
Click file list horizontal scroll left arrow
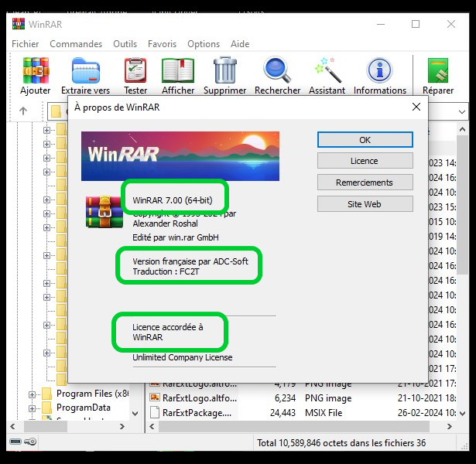click(x=152, y=426)
